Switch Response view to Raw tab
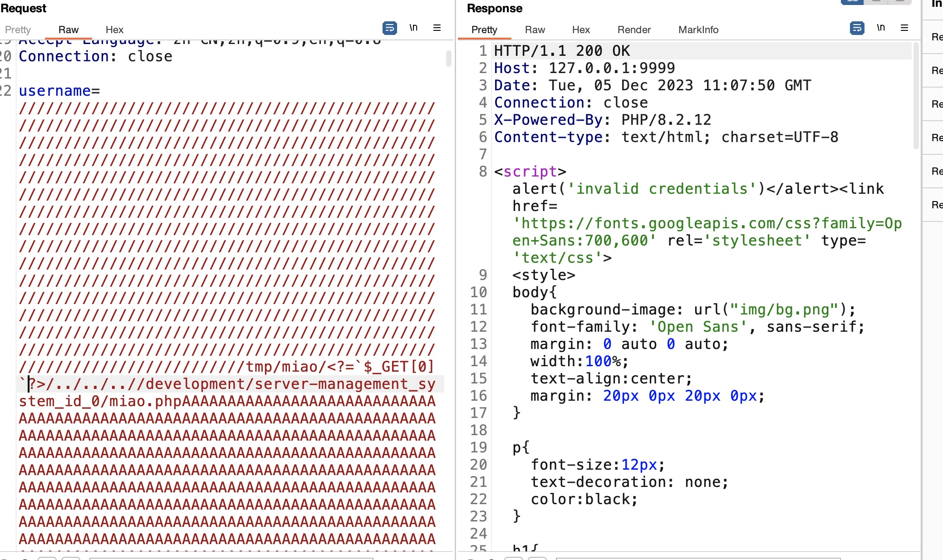 point(535,30)
